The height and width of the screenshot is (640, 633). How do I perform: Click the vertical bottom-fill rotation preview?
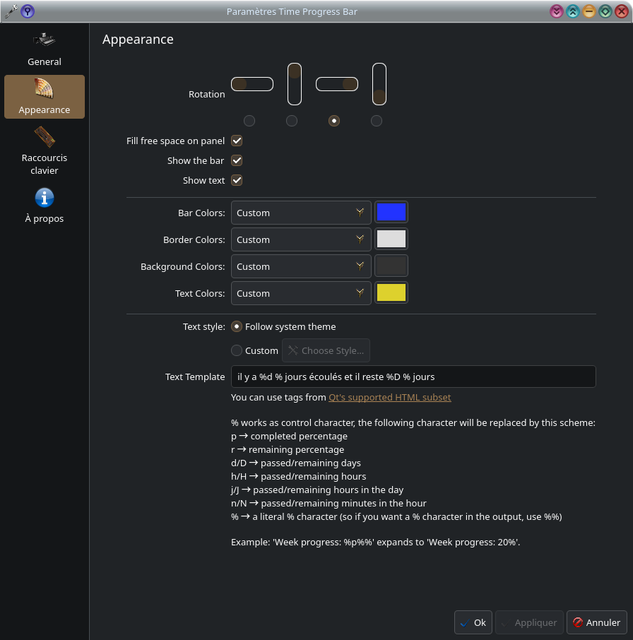379,84
